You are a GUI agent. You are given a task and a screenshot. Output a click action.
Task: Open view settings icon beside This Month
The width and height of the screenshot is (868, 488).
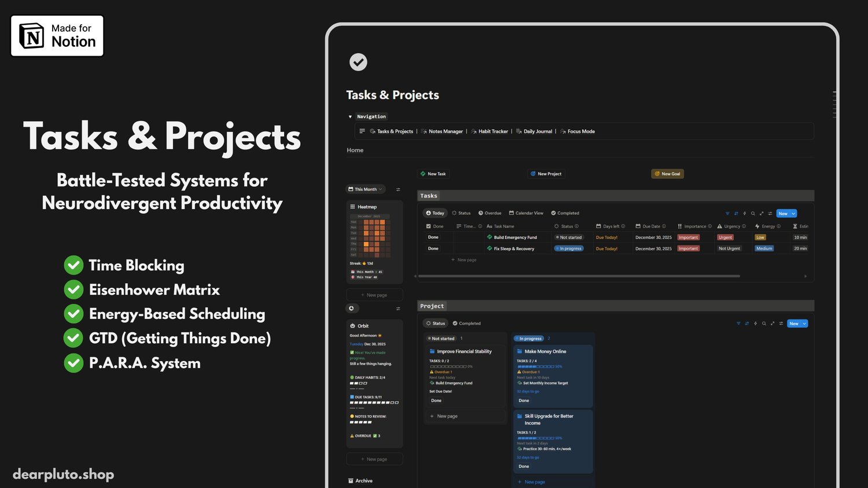tap(398, 189)
